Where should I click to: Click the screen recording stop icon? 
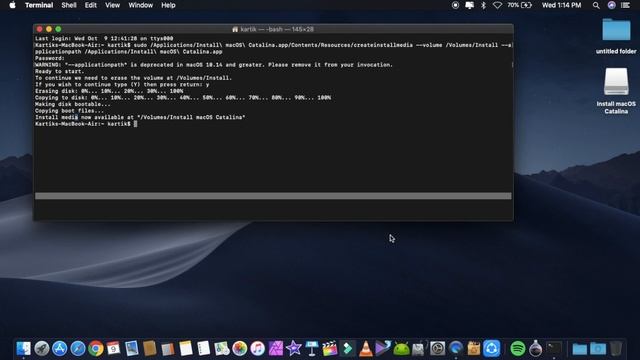coord(455,5)
